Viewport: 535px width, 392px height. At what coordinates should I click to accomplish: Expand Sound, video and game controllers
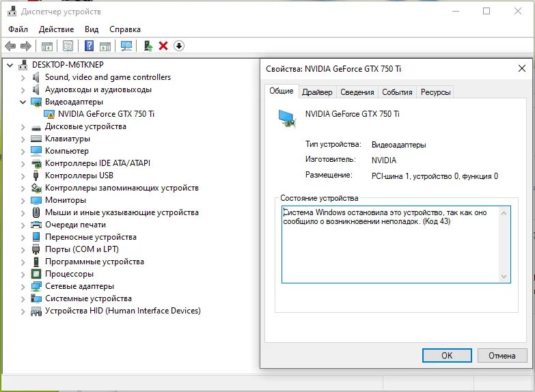tap(23, 78)
